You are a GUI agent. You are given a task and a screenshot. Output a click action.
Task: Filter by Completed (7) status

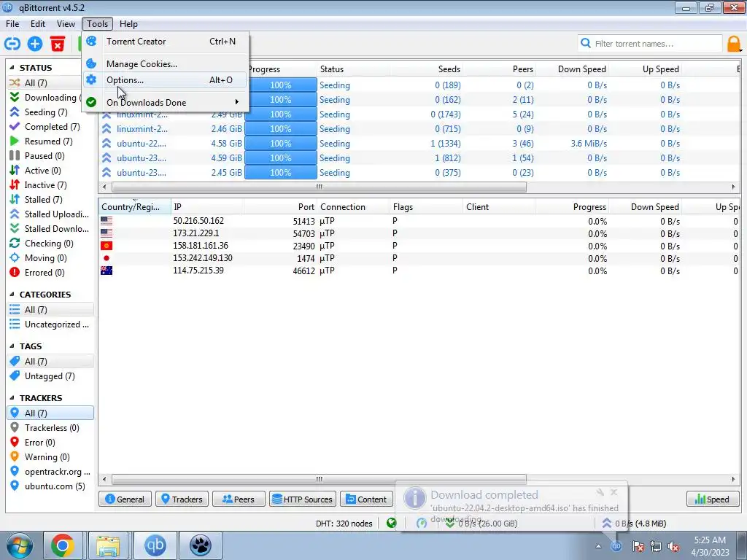pyautogui.click(x=52, y=127)
